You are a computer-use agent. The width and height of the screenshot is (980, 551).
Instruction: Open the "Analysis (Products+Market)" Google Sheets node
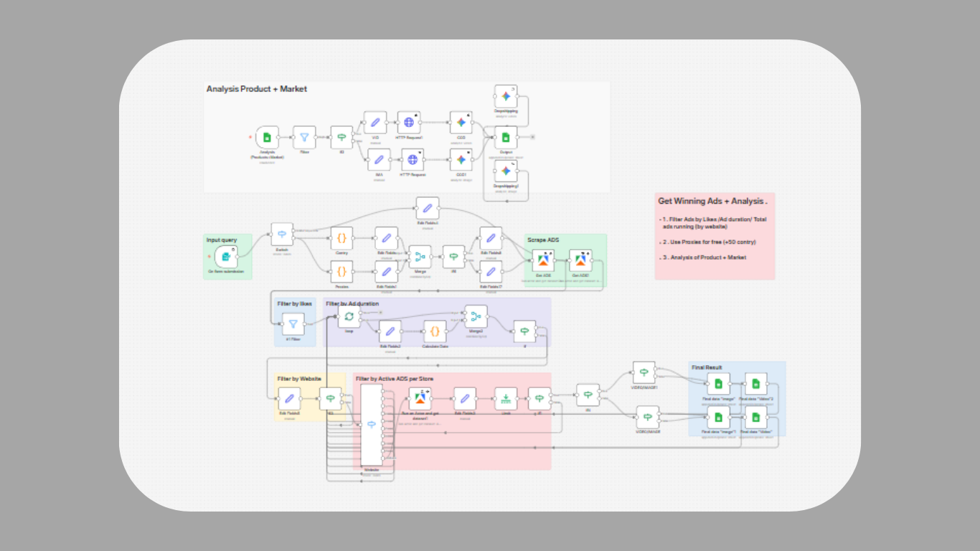pos(266,137)
